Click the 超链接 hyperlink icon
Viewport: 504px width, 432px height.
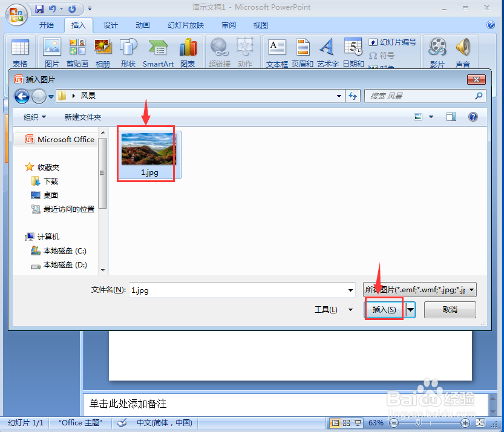(x=220, y=53)
